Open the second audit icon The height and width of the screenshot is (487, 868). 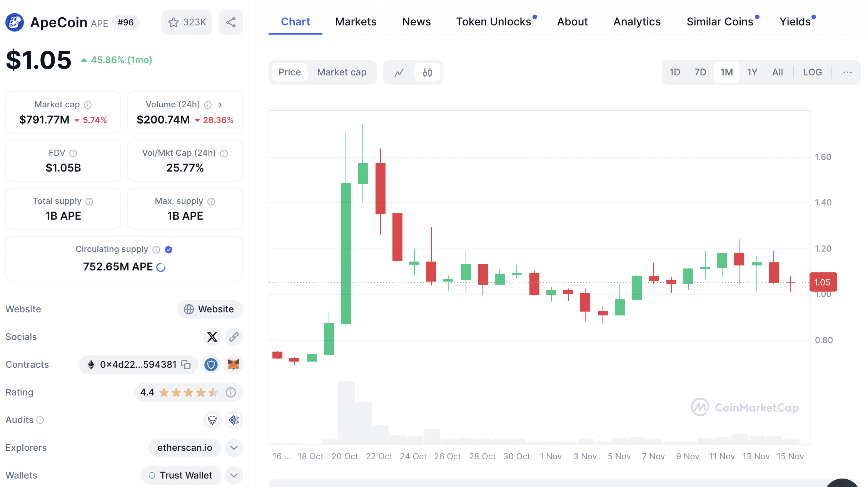[x=234, y=420]
